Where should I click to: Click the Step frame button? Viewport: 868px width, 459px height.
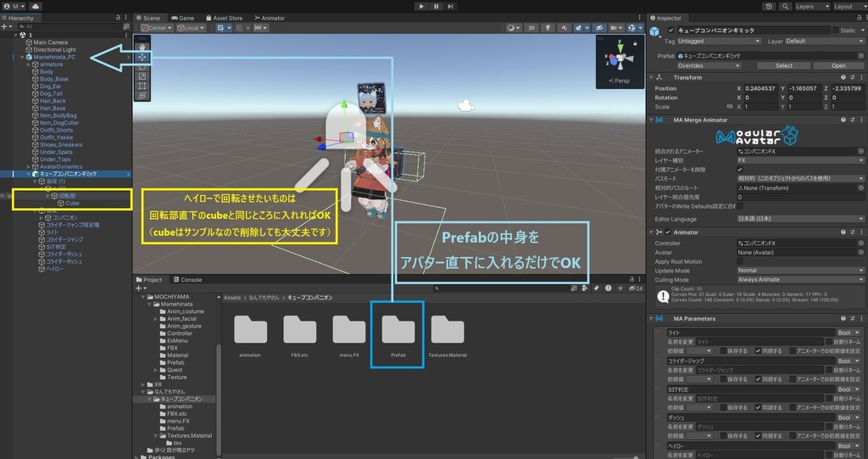point(451,6)
